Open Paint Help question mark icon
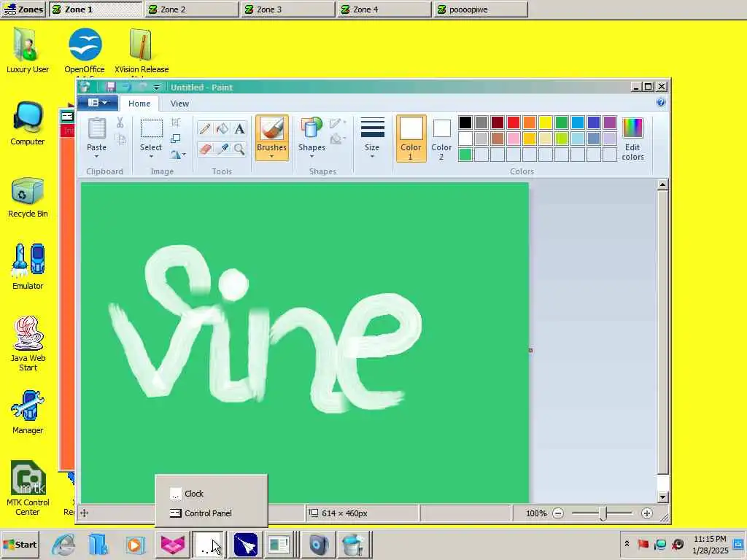The height and width of the screenshot is (560, 747). coord(661,102)
